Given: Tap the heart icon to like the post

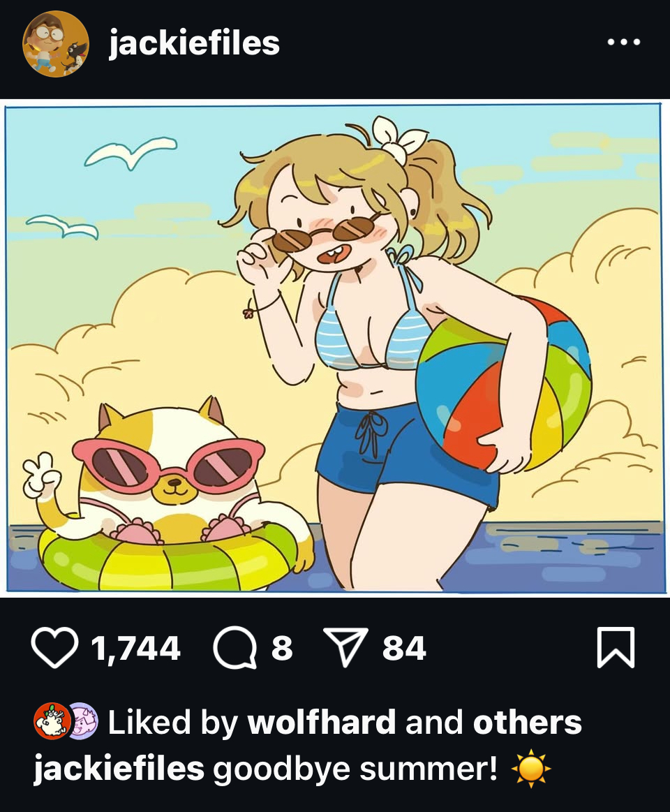Looking at the screenshot, I should pyautogui.click(x=55, y=647).
